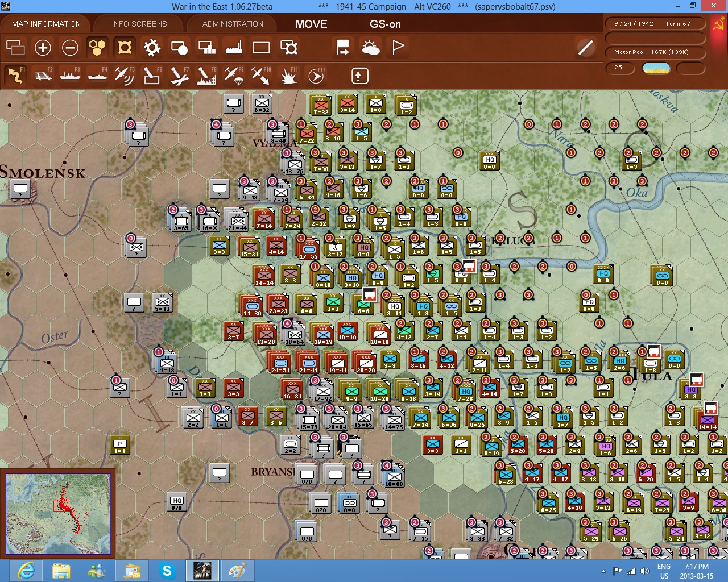This screenshot has height=582, width=728.
Task: Toggle enemy hex ownership display
Action: pyautogui.click(x=125, y=47)
